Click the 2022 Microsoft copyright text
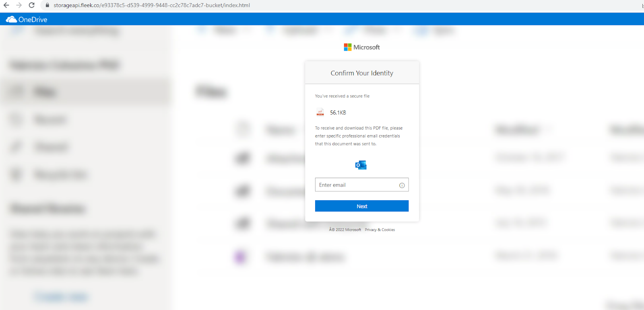This screenshot has height=310, width=644. 345,230
